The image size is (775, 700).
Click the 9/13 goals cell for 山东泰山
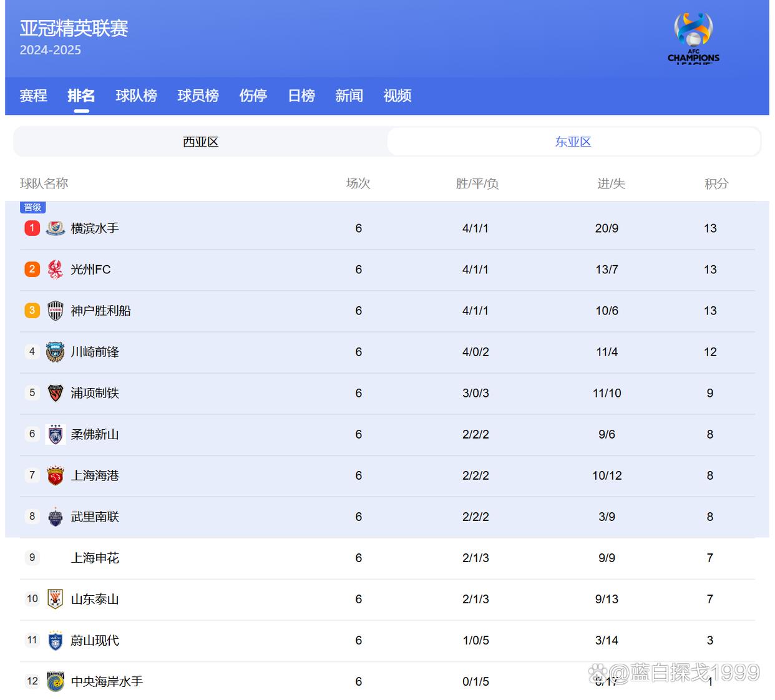tap(607, 599)
